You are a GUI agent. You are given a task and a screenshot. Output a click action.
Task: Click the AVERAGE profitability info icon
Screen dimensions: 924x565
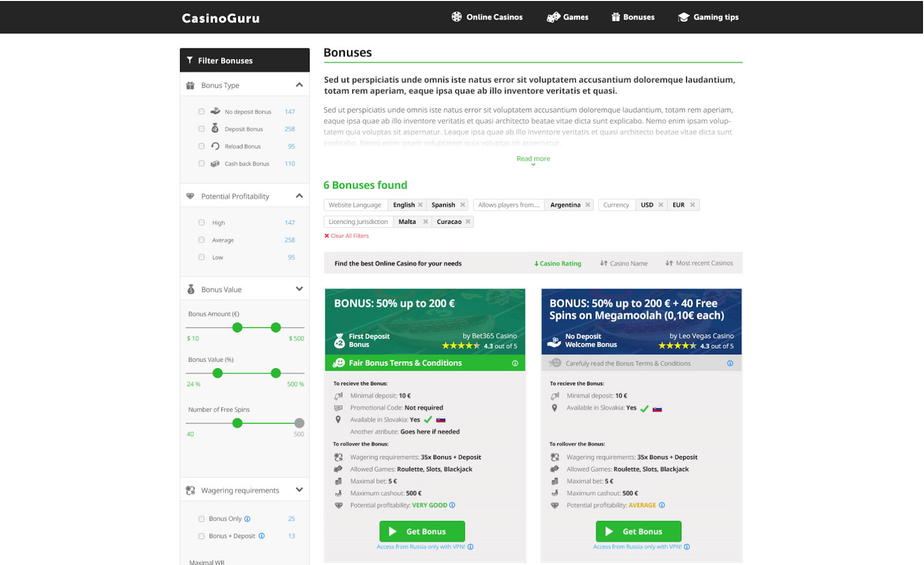(x=662, y=505)
